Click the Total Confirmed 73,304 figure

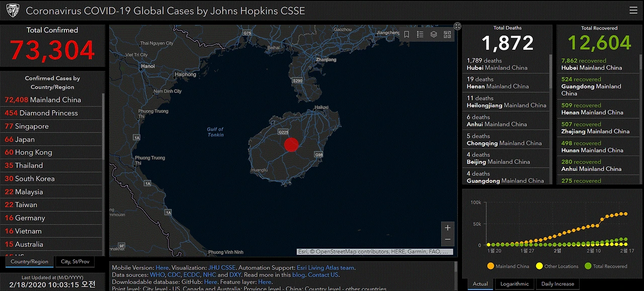click(52, 50)
